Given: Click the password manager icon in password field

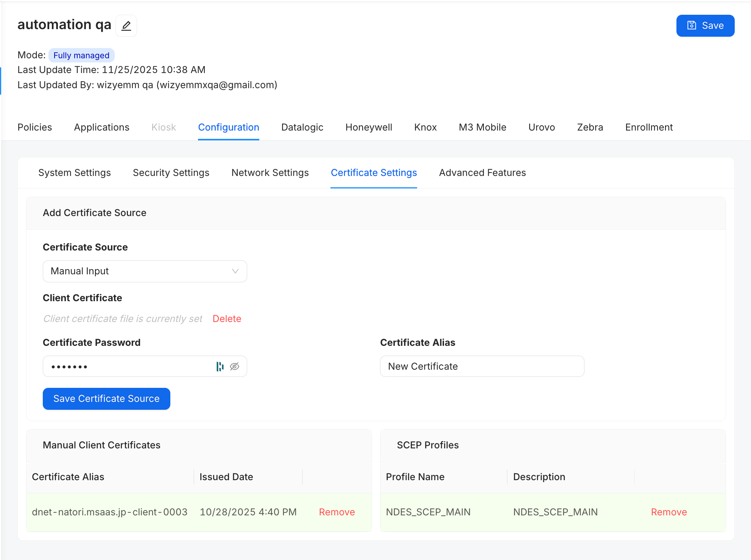Looking at the screenshot, I should tap(220, 366).
